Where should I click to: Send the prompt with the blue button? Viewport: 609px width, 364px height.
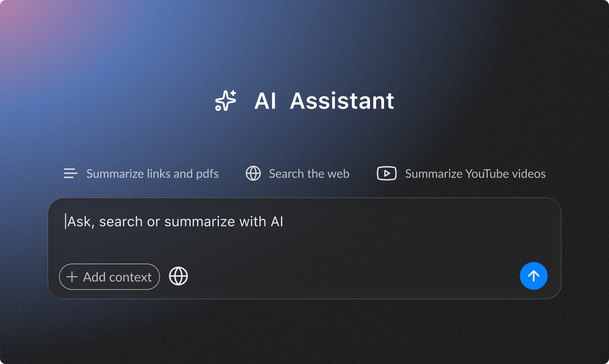533,276
